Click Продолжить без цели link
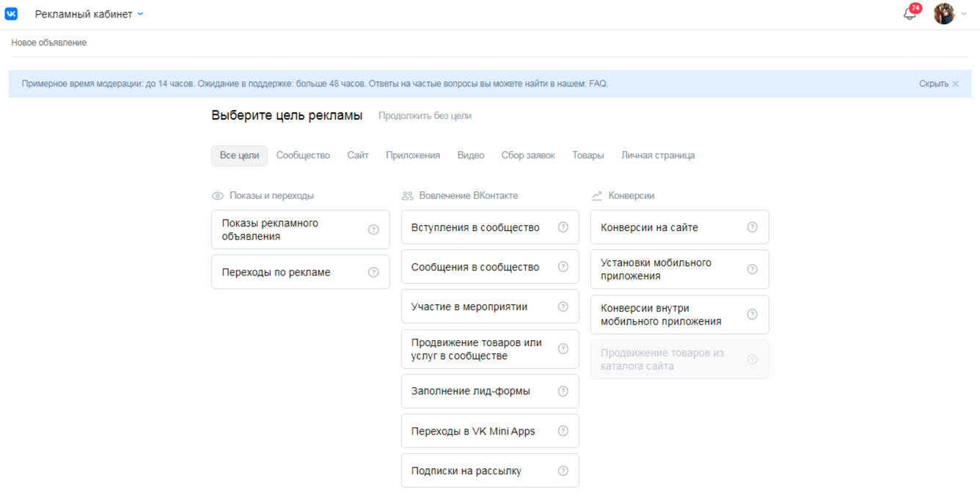The width and height of the screenshot is (980, 494). tap(425, 116)
